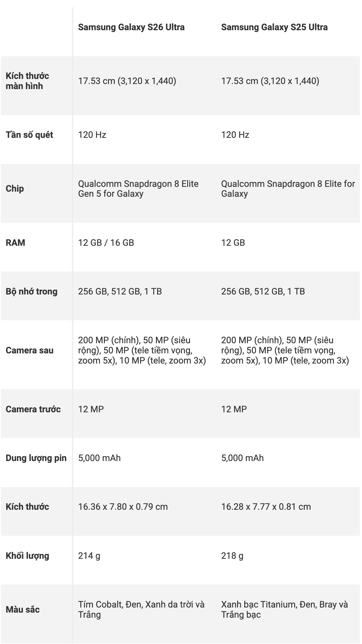The width and height of the screenshot is (362, 644).
Task: Select the Màu sắc row label
Action: click(x=23, y=609)
